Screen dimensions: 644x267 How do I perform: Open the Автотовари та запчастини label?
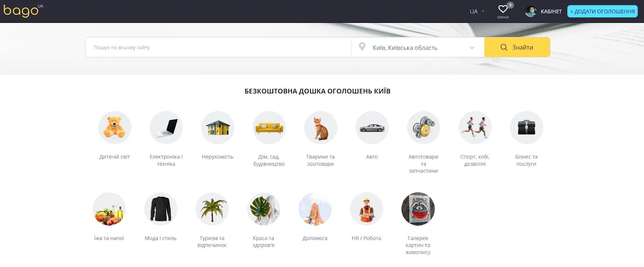click(x=424, y=164)
